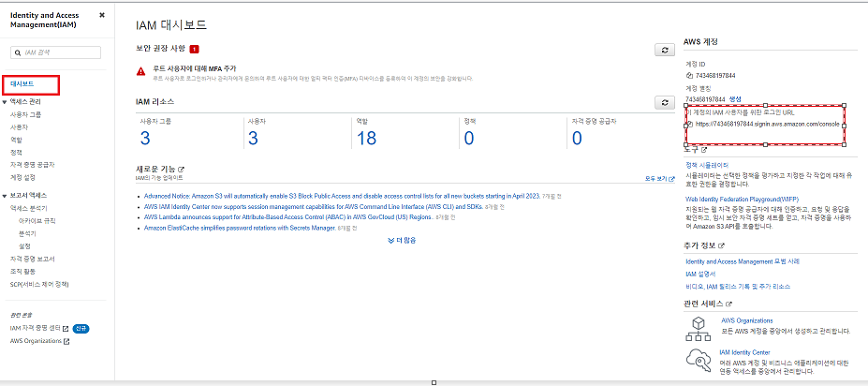Open 계정 설정 in the sidebar
The width and height of the screenshot is (868, 386).
coord(22,178)
